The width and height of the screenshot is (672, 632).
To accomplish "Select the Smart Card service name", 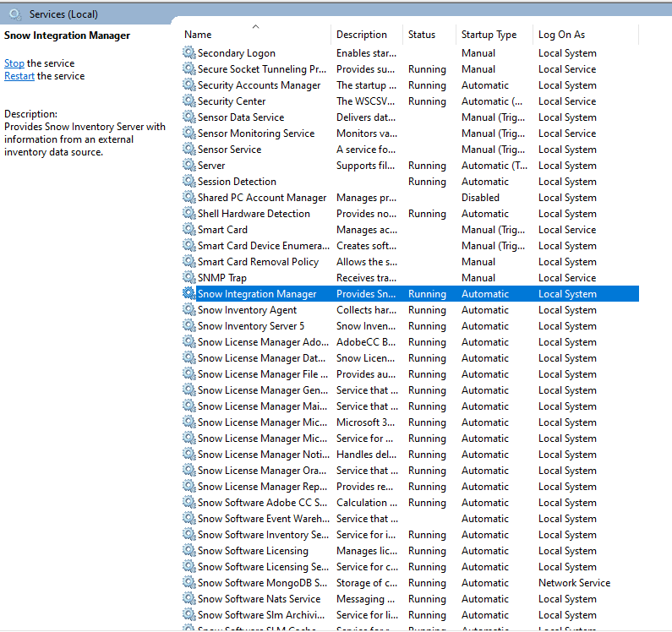I will (x=222, y=230).
